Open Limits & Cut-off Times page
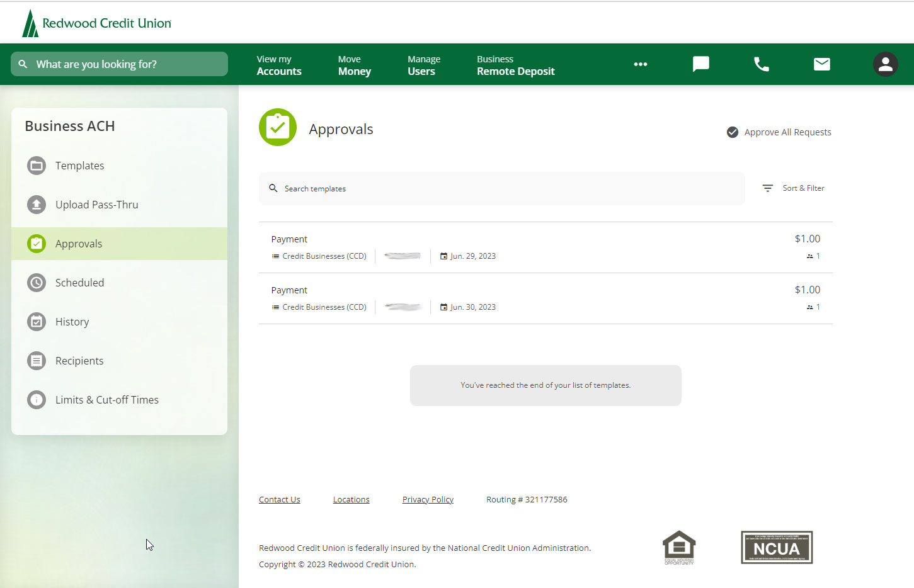Image resolution: width=914 pixels, height=588 pixels. (x=119, y=400)
